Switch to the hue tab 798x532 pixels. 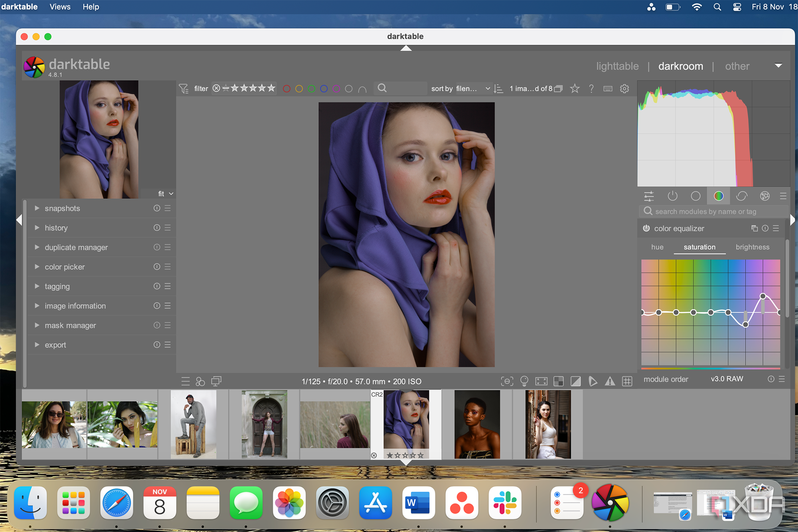point(657,247)
